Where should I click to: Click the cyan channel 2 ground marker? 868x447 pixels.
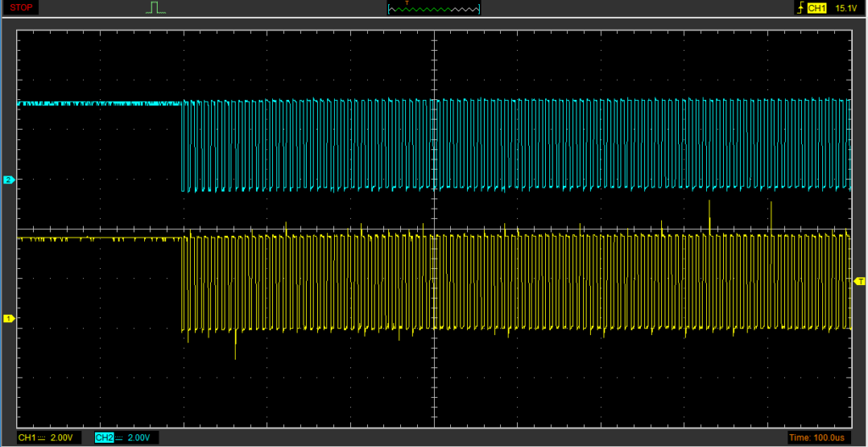point(8,181)
